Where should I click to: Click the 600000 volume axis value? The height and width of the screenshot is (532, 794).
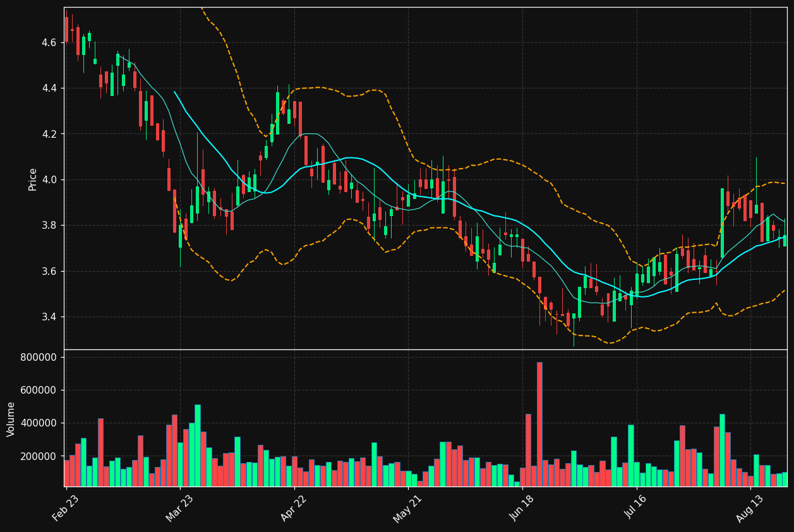pos(39,390)
